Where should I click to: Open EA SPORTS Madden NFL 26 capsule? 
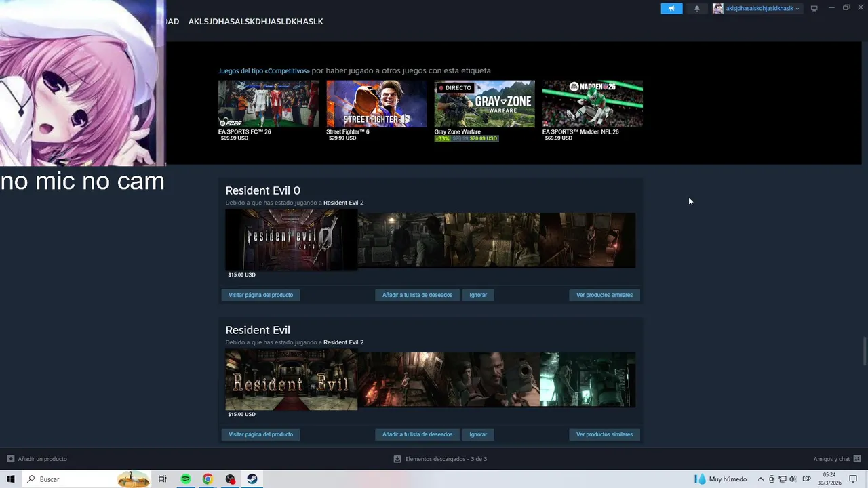point(593,104)
